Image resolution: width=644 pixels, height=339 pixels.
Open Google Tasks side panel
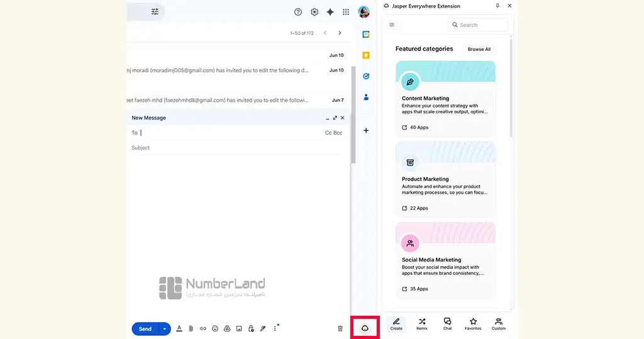[x=366, y=77]
